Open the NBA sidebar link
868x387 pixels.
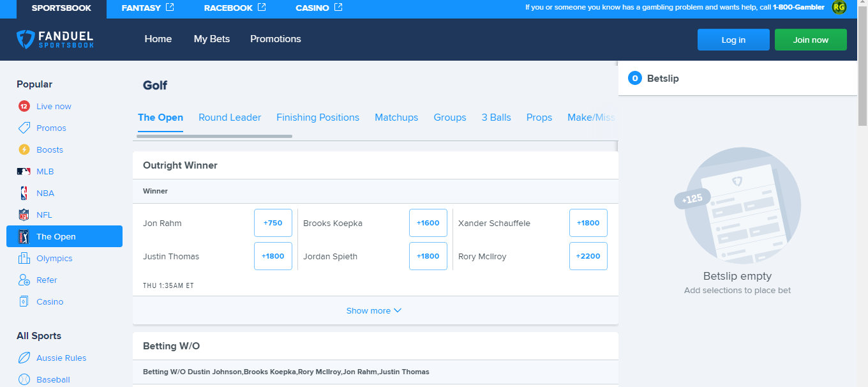45,193
